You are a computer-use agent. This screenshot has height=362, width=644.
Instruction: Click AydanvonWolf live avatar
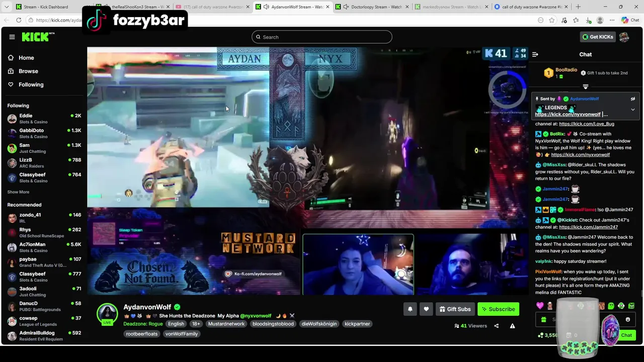[x=107, y=314]
